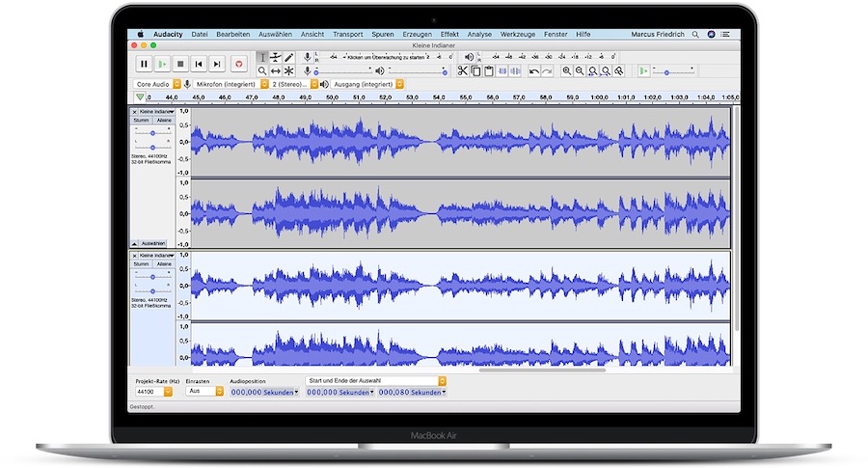Viewport: 868px width, 468px height.
Task: Open first track's Kleine Indianer name menu
Action: (x=156, y=112)
